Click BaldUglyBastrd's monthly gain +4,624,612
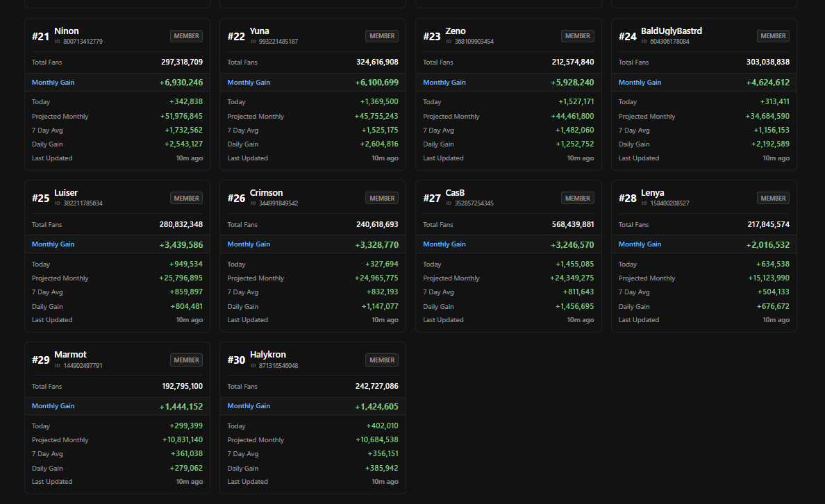This screenshot has height=504, width=825. pos(767,83)
